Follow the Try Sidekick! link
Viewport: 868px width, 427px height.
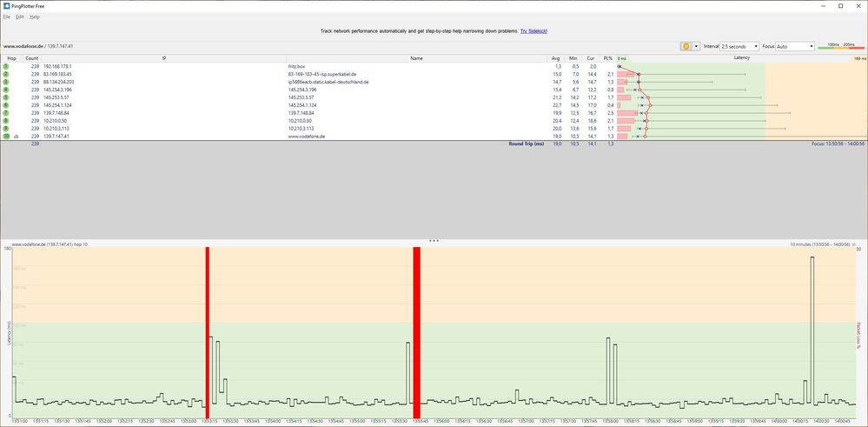tap(533, 31)
